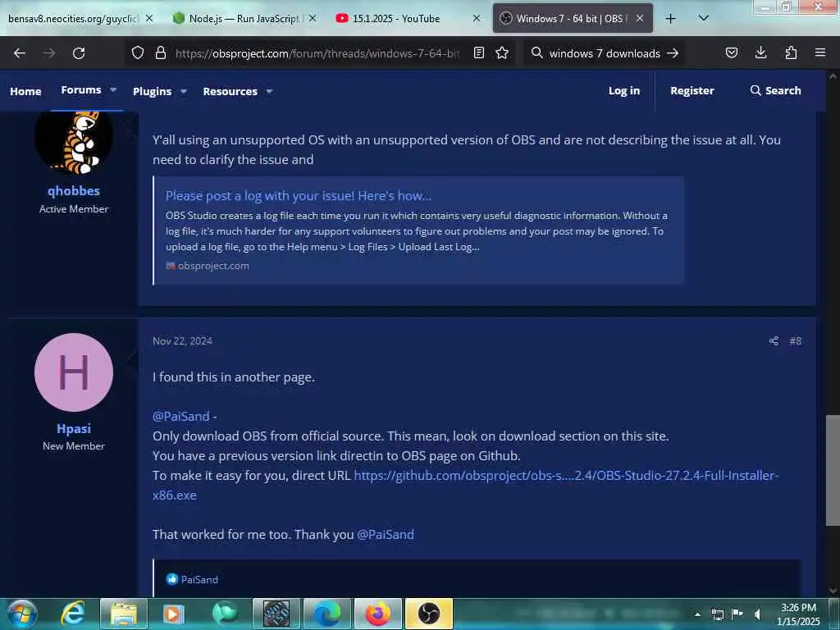840x630 pixels.
Task: Open Hpasi avatar circle
Action: 74,372
